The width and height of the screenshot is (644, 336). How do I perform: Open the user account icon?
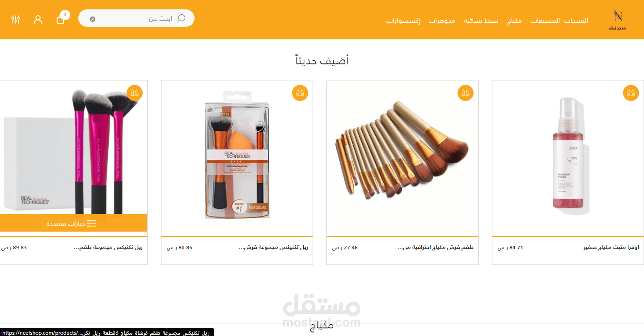pyautogui.click(x=38, y=19)
